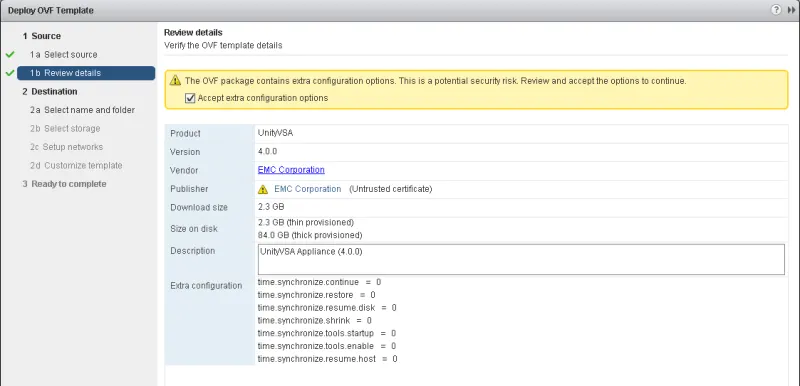The width and height of the screenshot is (800, 386).
Task: Toggle Accept extra configuration options checkbox
Action: (x=190, y=98)
